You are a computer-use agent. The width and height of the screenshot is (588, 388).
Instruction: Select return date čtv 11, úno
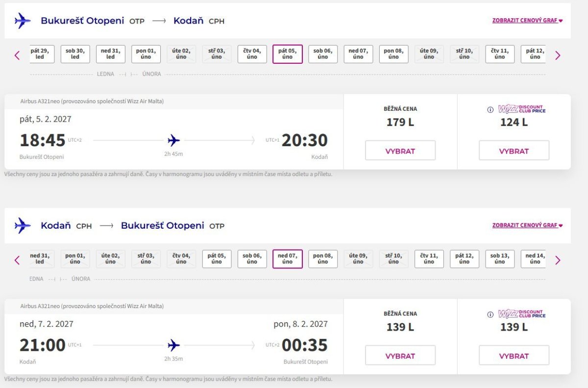[x=429, y=259]
